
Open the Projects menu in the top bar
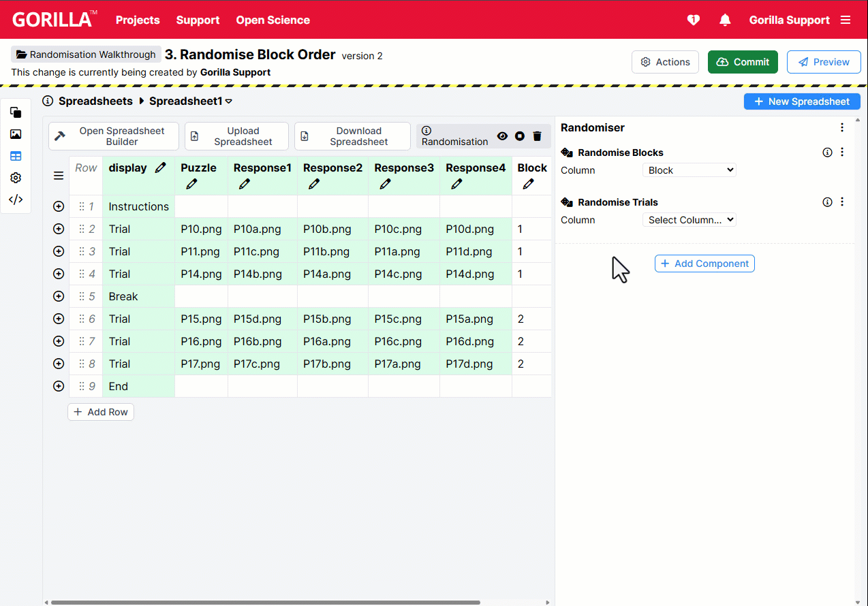point(138,20)
